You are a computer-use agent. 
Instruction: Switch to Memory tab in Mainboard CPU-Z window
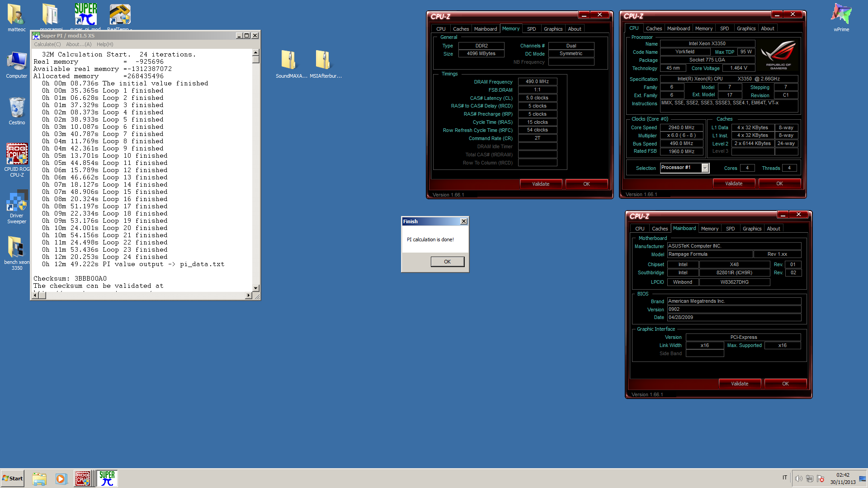(710, 229)
